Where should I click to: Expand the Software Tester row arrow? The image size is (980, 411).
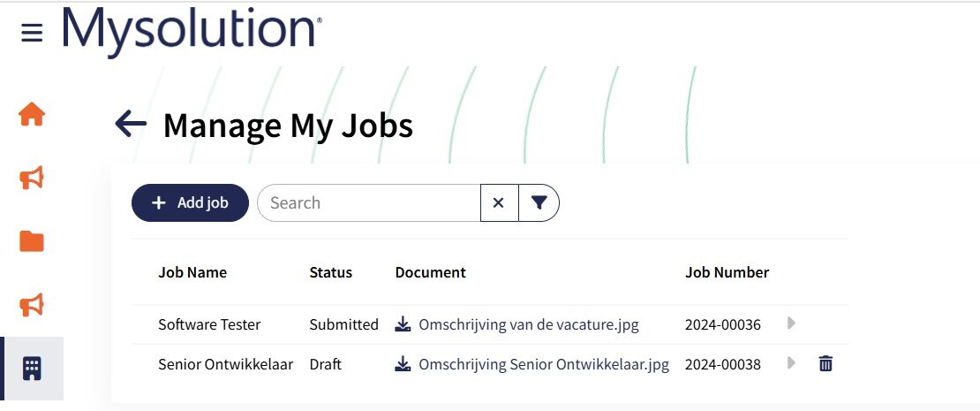pyautogui.click(x=791, y=323)
